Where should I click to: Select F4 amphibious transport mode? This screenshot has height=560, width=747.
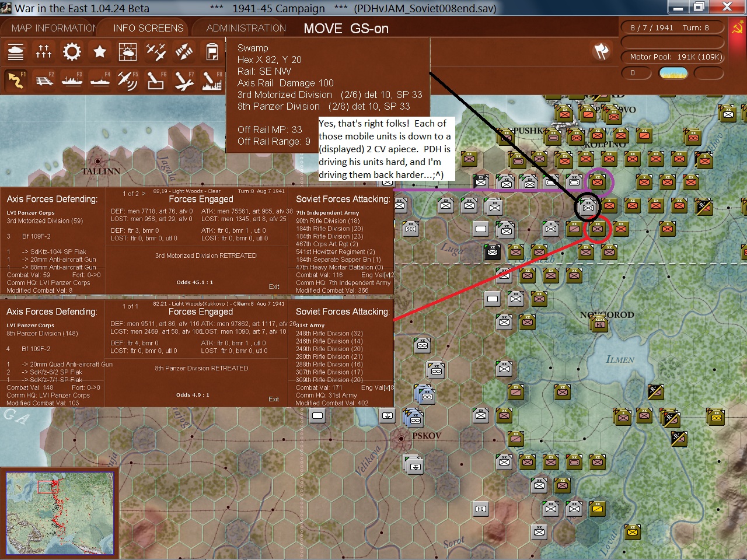coord(100,80)
